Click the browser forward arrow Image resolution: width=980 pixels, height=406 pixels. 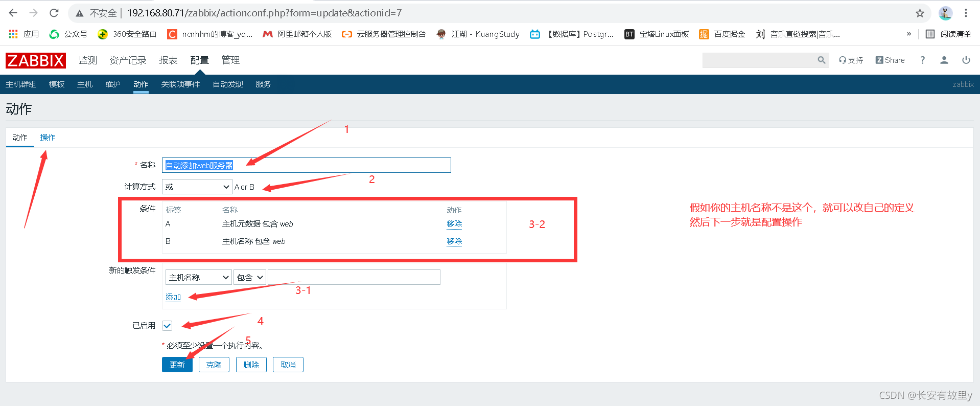34,13
